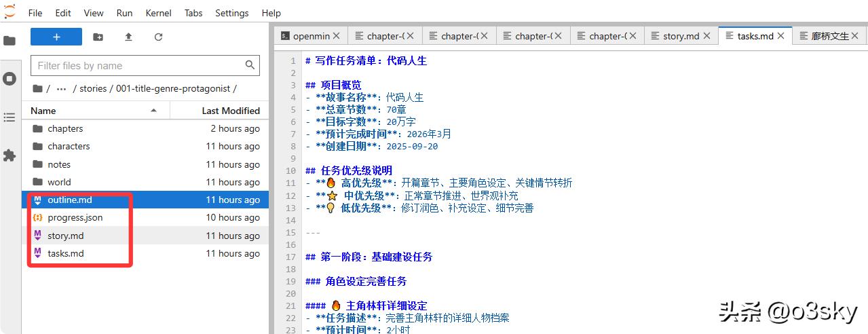Select tasks.md in the file list
Image resolution: width=868 pixels, height=334 pixels.
pyautogui.click(x=145, y=253)
